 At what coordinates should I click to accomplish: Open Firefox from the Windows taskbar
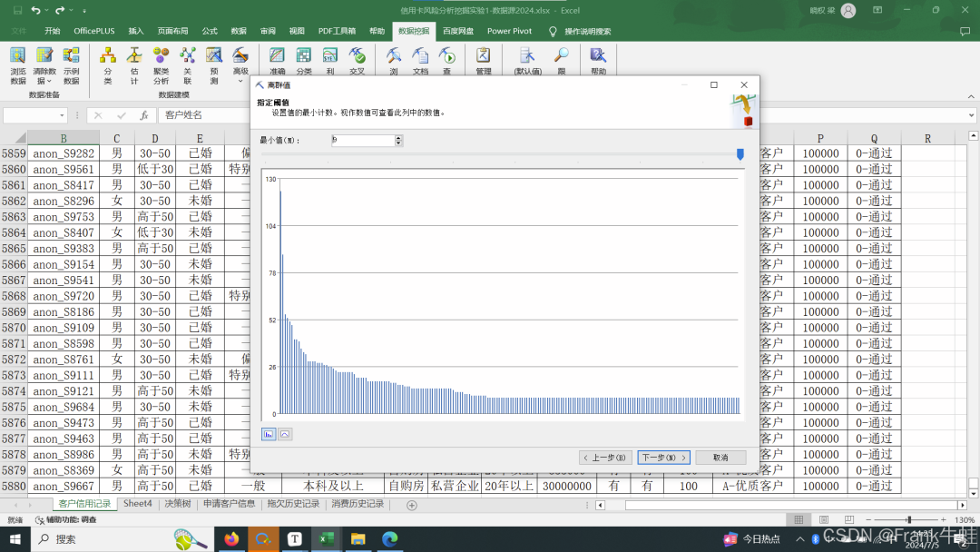click(x=230, y=539)
